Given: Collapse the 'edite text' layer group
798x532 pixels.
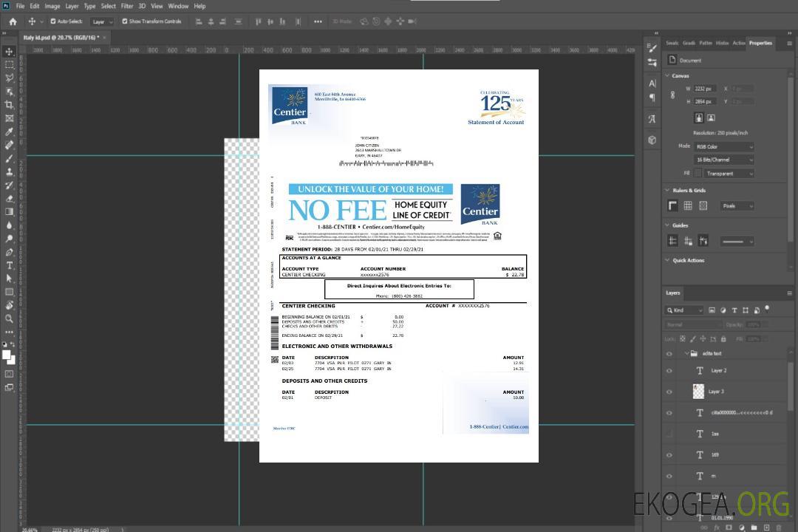Looking at the screenshot, I should pos(686,353).
